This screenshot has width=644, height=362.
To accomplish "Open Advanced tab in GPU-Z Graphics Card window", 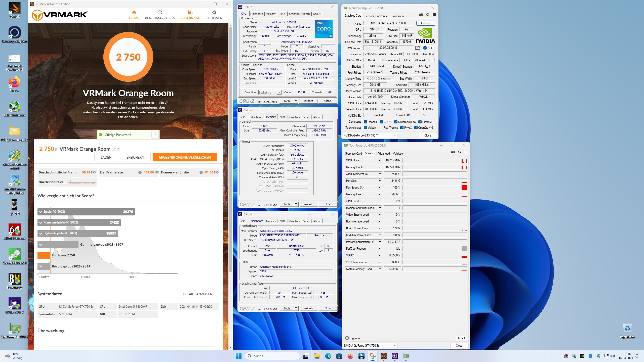I will click(x=383, y=16).
